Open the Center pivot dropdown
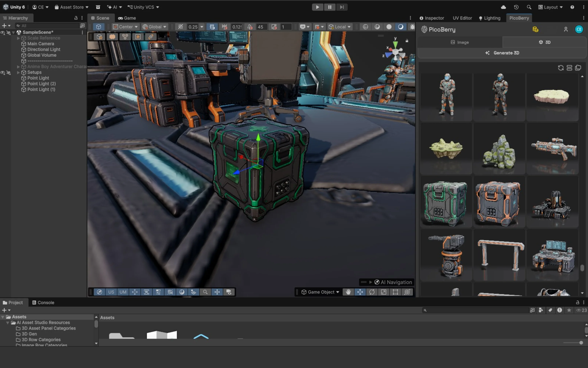The width and height of the screenshot is (588, 368). tap(125, 27)
